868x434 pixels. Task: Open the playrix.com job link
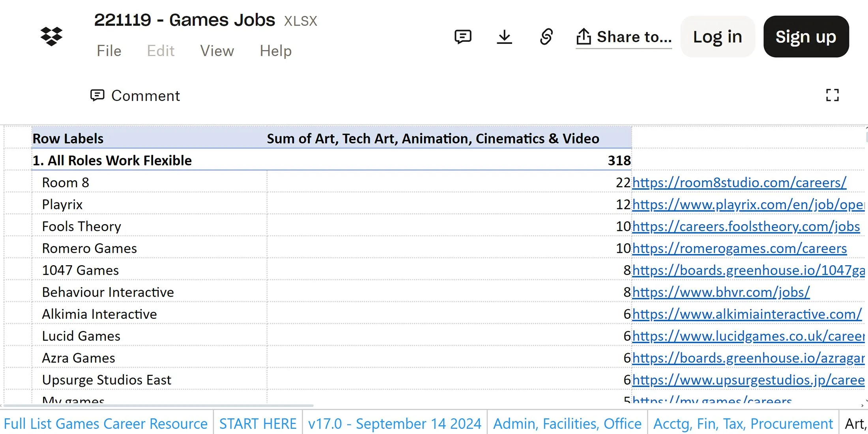click(748, 204)
